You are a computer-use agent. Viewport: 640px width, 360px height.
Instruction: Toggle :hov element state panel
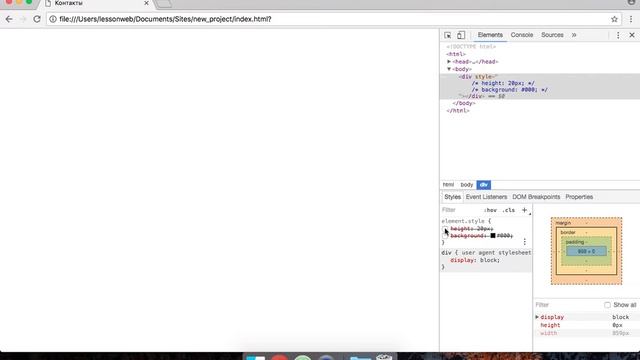[490, 210]
